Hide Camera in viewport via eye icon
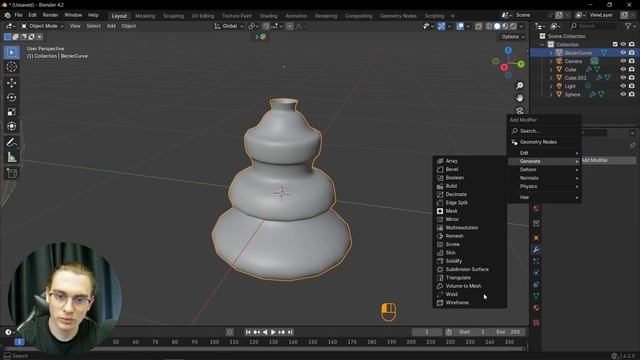This screenshot has height=360, width=640. pyautogui.click(x=623, y=61)
